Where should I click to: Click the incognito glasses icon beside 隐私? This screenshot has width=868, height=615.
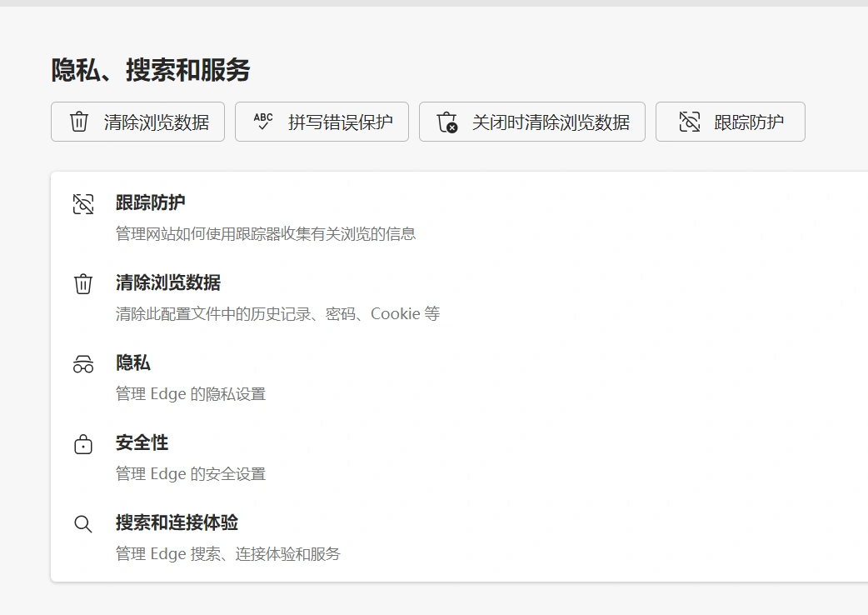(82, 363)
